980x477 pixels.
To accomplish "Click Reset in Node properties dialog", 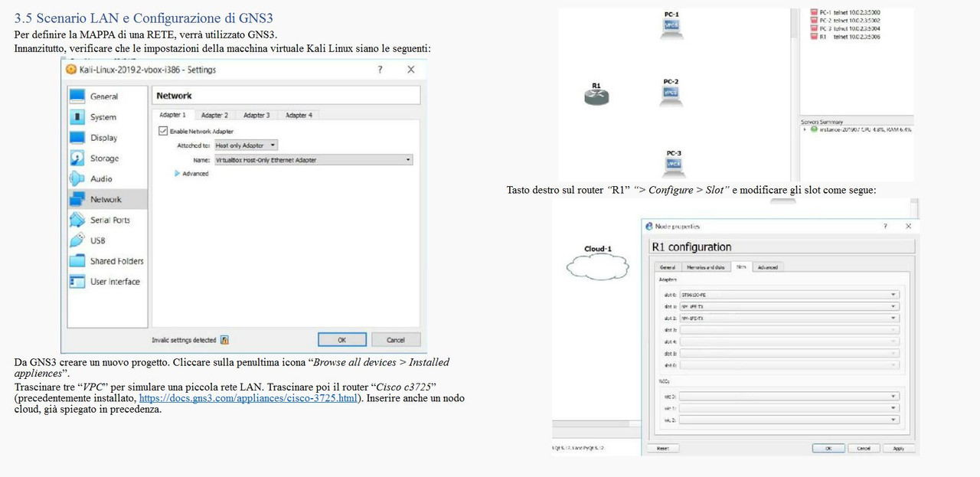I will coord(663,448).
